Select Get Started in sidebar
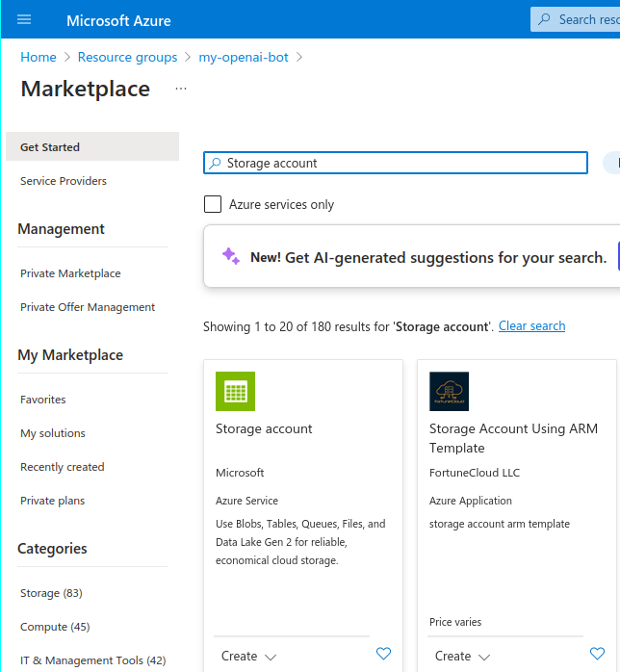The height and width of the screenshot is (672, 620). pos(92,146)
